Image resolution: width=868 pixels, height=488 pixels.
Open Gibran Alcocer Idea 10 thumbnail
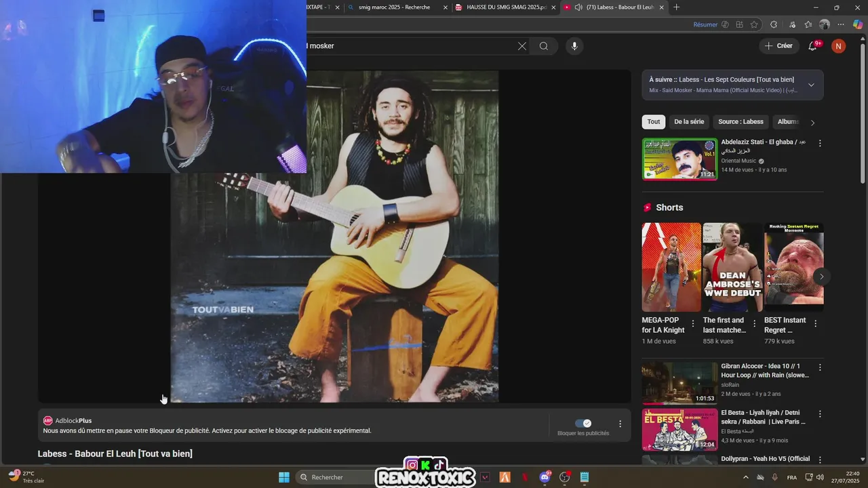[x=679, y=383]
